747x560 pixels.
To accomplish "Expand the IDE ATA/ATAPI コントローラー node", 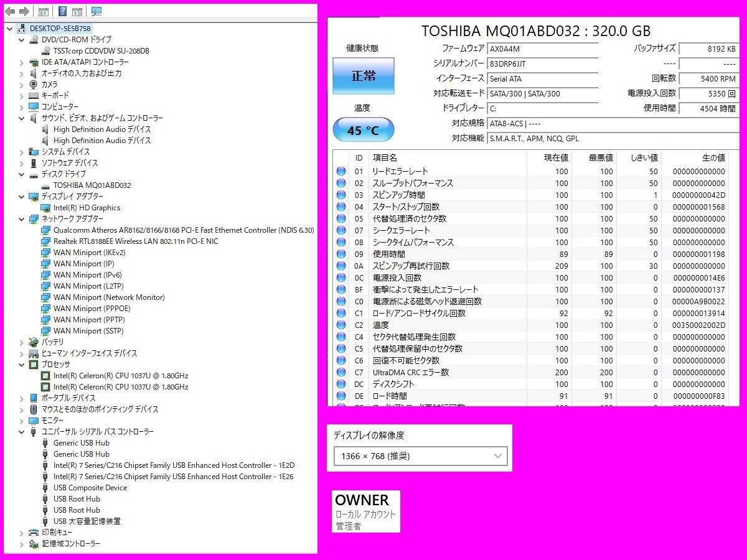I will 22,62.
